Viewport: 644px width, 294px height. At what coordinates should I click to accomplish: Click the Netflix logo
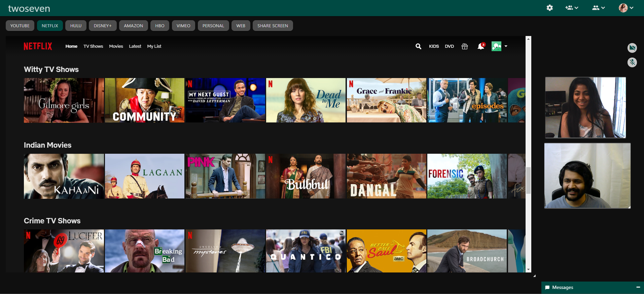click(x=38, y=46)
